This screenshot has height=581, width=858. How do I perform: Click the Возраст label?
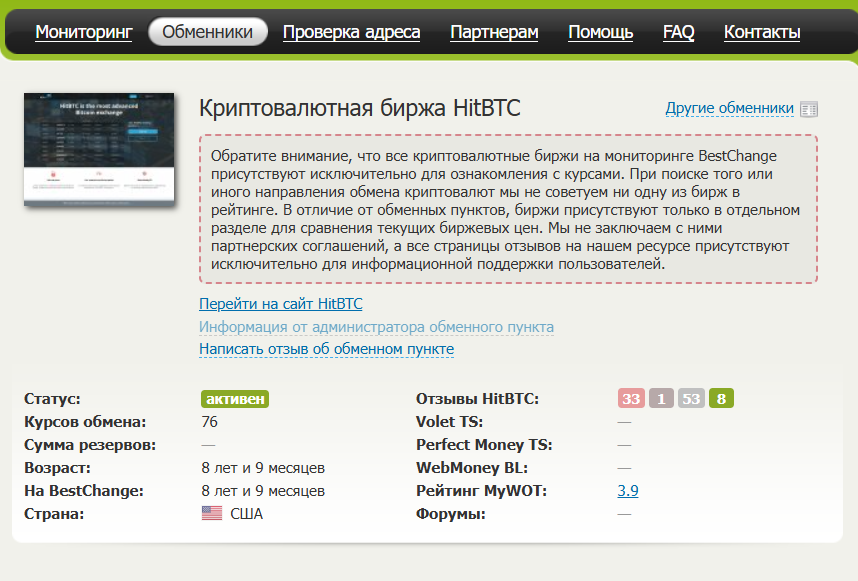coord(57,468)
